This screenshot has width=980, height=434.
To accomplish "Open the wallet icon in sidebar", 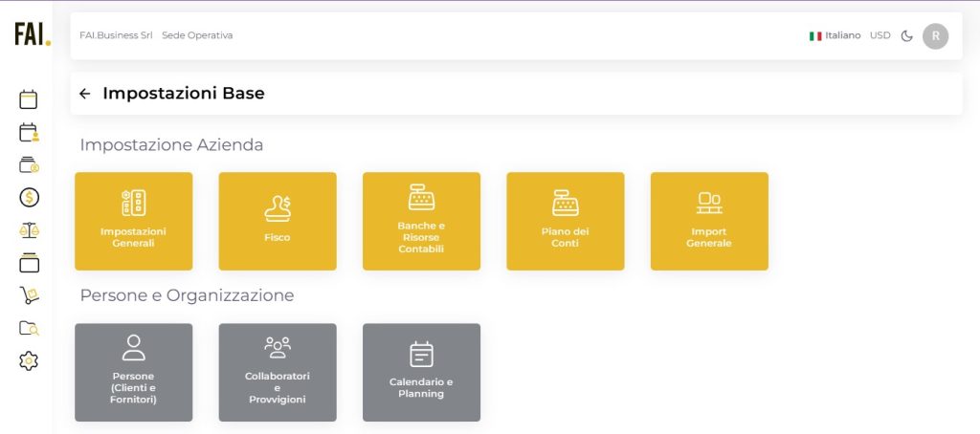I will click(x=29, y=164).
